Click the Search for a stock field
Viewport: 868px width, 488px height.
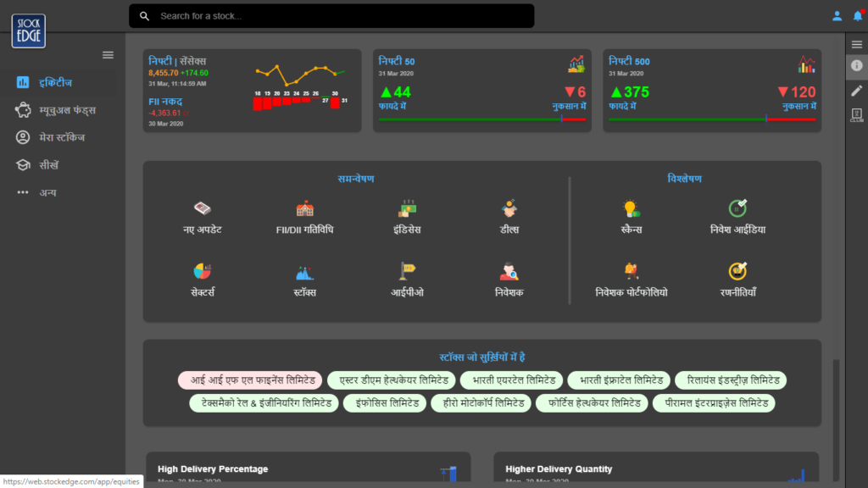[x=339, y=16]
